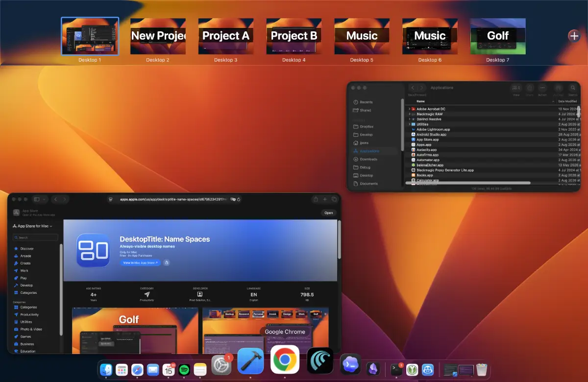Screen dimensions: 588x382
Task: Show tab overview icon in Safari
Action: [x=334, y=199]
